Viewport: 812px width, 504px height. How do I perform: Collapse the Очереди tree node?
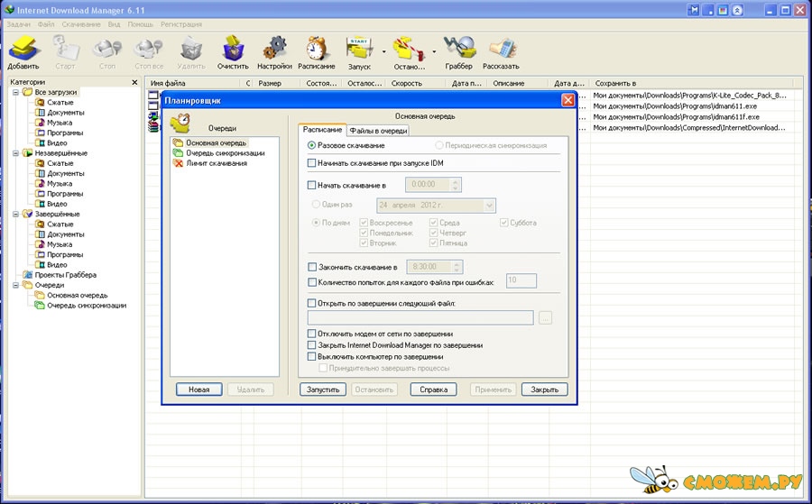[16, 285]
